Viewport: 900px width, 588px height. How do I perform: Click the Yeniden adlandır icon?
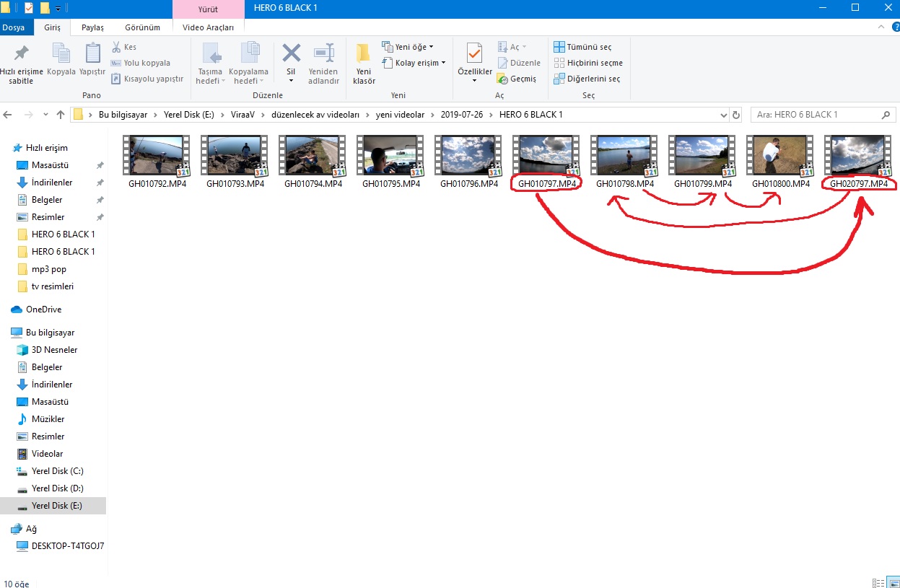point(323,53)
